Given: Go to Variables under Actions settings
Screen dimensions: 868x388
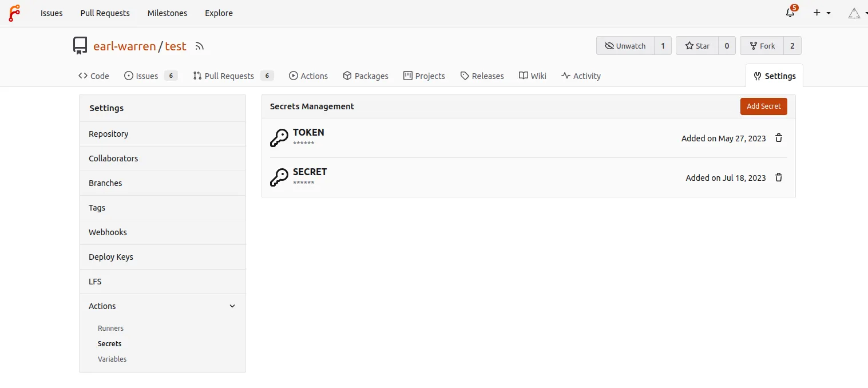Looking at the screenshot, I should tap(112, 359).
